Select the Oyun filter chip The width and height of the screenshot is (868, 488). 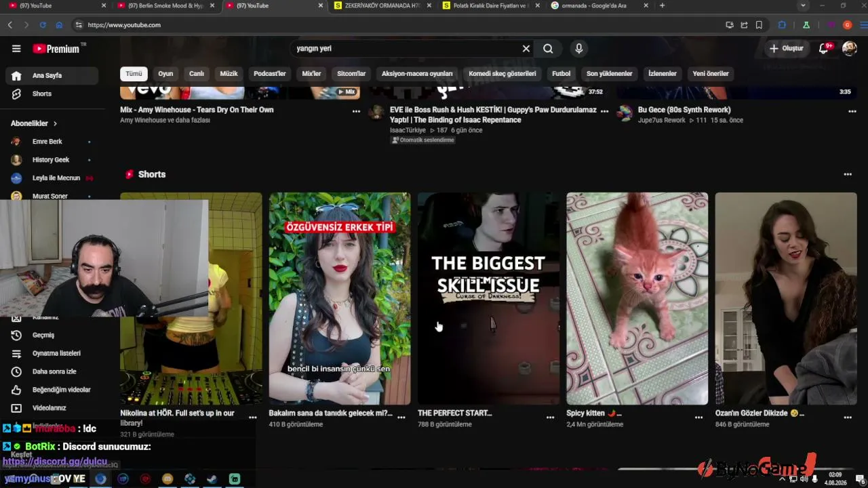165,74
